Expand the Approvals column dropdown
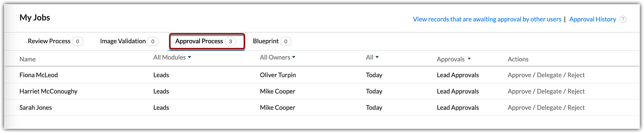Viewport: 644px width, 133px height. [454, 59]
